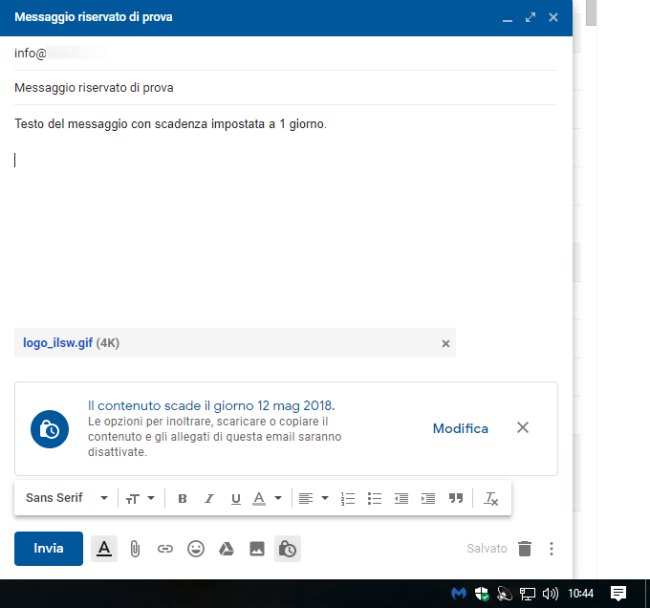The image size is (650, 608).
Task: Decrease the indent level
Action: coord(401,498)
